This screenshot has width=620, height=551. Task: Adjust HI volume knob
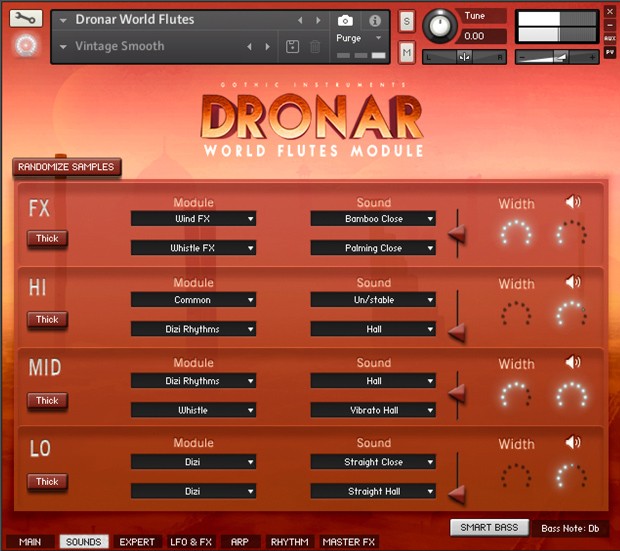tap(572, 314)
